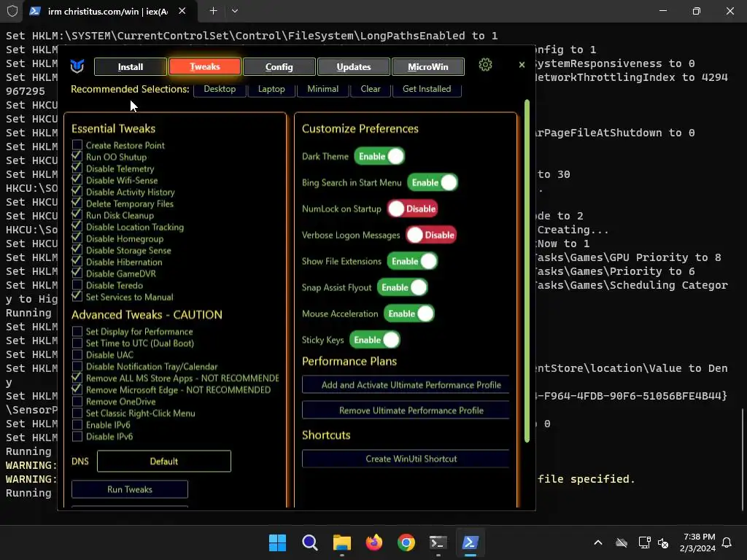Click Clear to reset selections
747x560 pixels.
coord(371,89)
